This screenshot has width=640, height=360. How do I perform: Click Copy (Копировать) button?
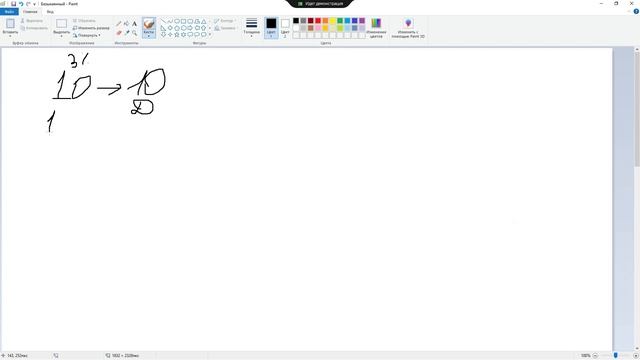pos(34,28)
